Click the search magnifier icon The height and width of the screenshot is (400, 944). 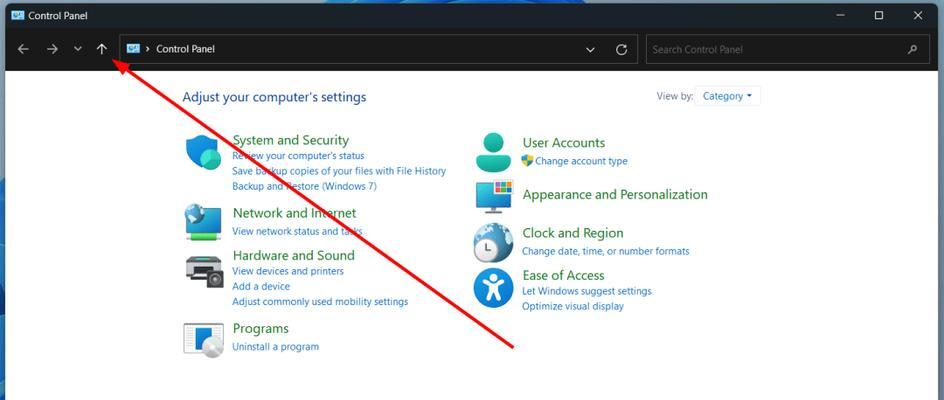(913, 49)
